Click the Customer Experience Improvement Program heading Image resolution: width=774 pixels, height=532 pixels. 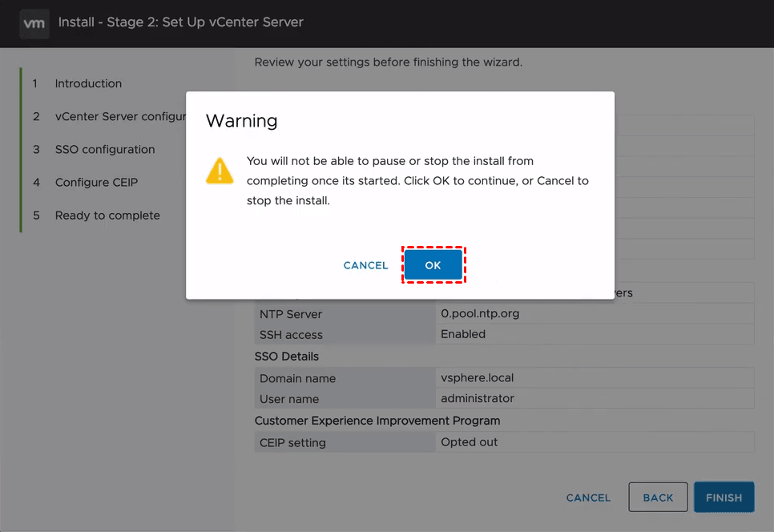377,420
